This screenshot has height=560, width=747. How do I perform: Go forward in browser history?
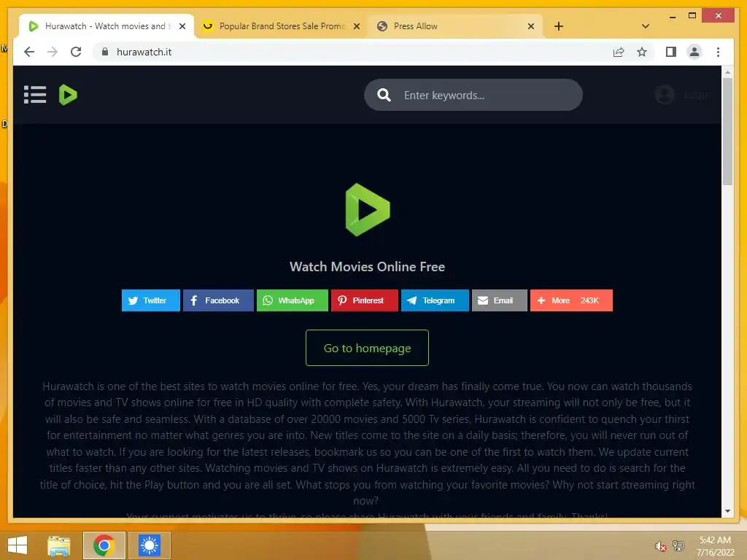coord(53,52)
